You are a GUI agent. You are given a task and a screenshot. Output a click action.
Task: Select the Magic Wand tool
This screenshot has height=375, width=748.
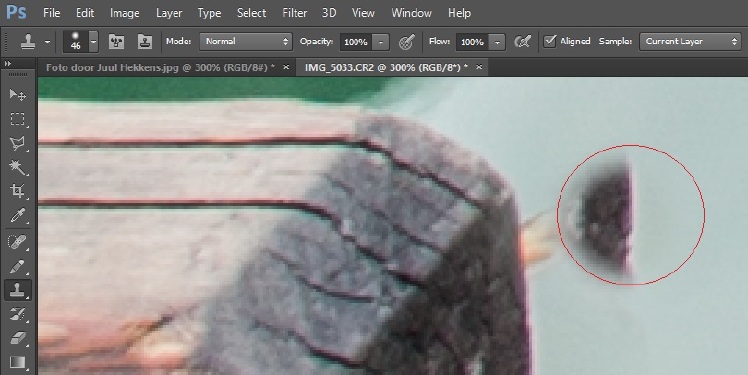coord(18,168)
